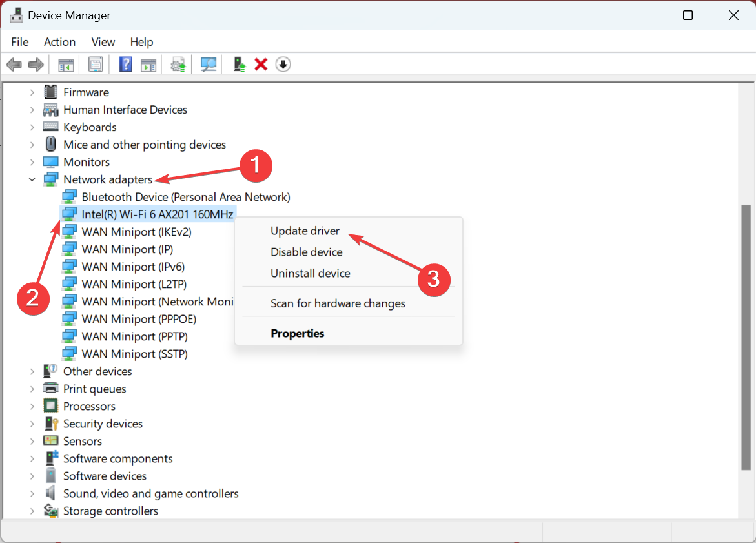Screen dimensions: 756x543
Task: Click the Forward arrow toolbar icon
Action: point(36,64)
